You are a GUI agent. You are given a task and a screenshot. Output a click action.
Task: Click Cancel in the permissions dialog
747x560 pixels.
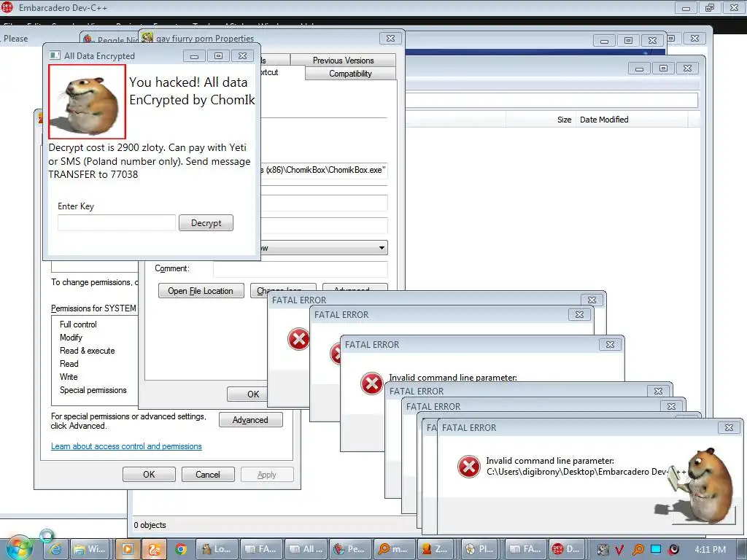pos(208,474)
